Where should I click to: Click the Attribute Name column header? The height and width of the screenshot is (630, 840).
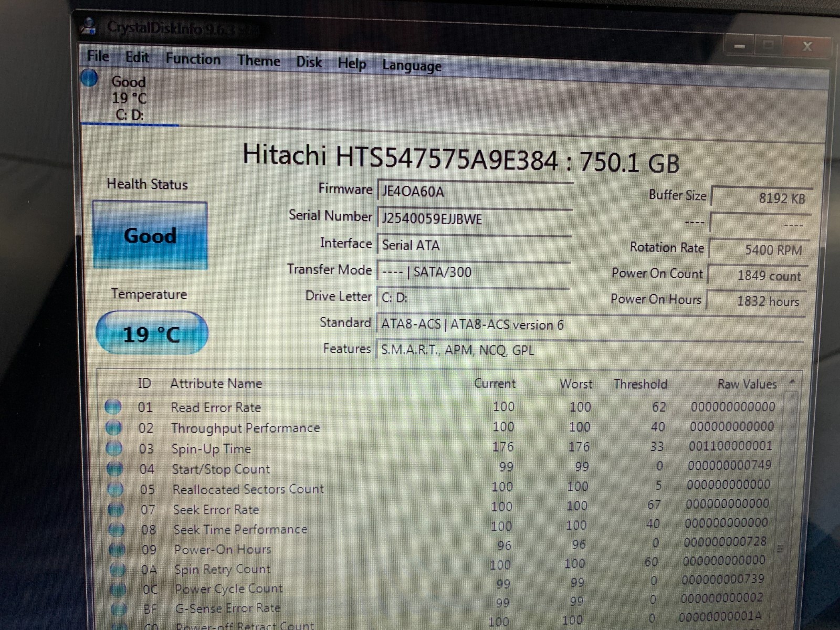pyautogui.click(x=216, y=383)
